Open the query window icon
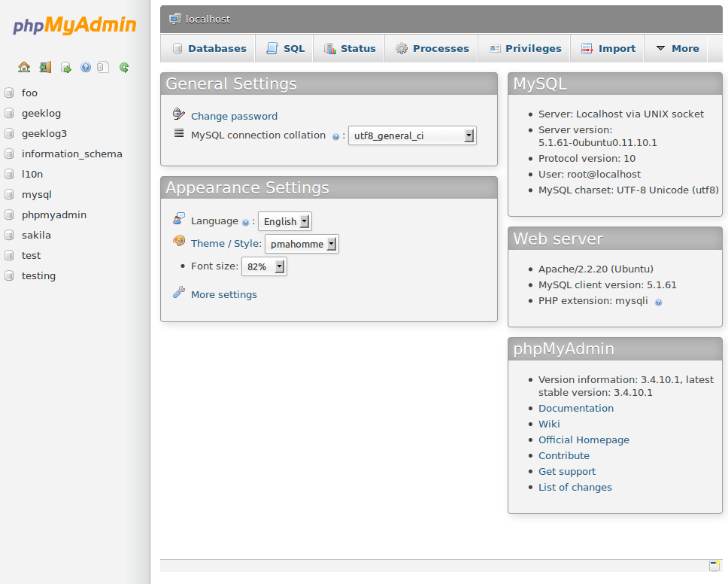The width and height of the screenshot is (728, 584). (x=66, y=67)
